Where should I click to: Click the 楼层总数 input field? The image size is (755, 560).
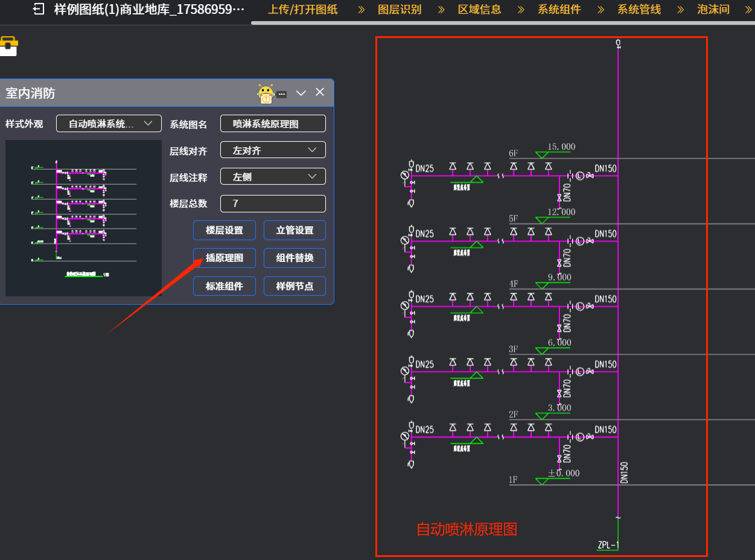[273, 204]
